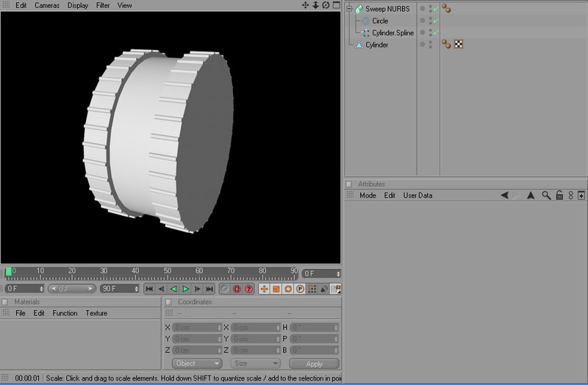588x385 pixels.
Task: Click Attributes up arrow icon
Action: click(531, 195)
